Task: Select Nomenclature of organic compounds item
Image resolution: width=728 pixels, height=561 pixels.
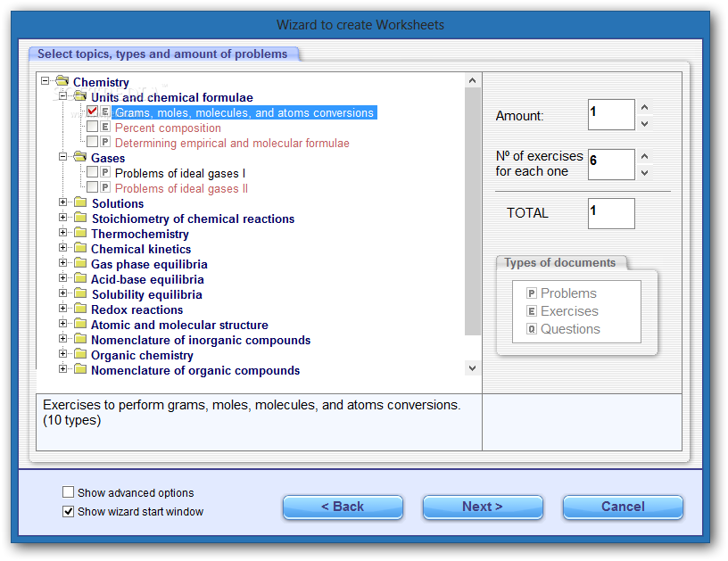Action: tap(195, 370)
